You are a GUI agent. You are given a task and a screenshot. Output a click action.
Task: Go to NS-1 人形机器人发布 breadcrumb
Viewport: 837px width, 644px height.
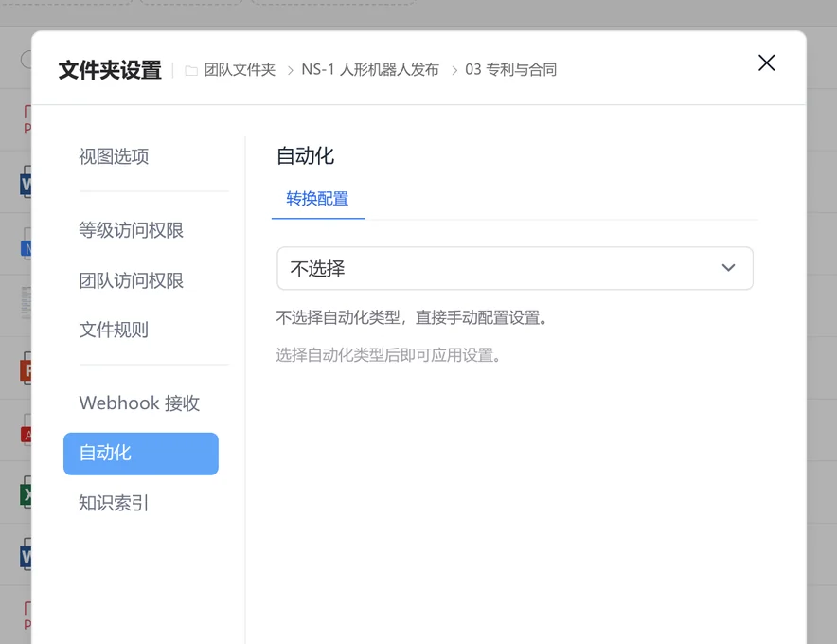[370, 69]
